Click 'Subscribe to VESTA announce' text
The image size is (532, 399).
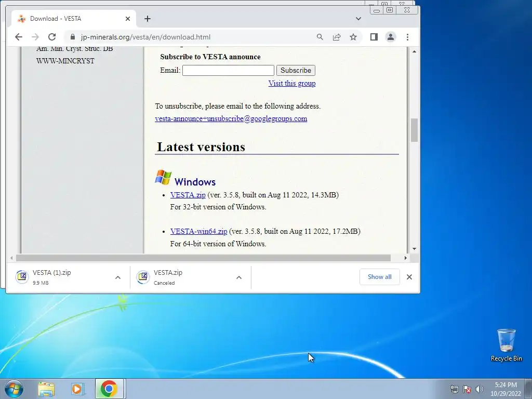[x=210, y=57]
